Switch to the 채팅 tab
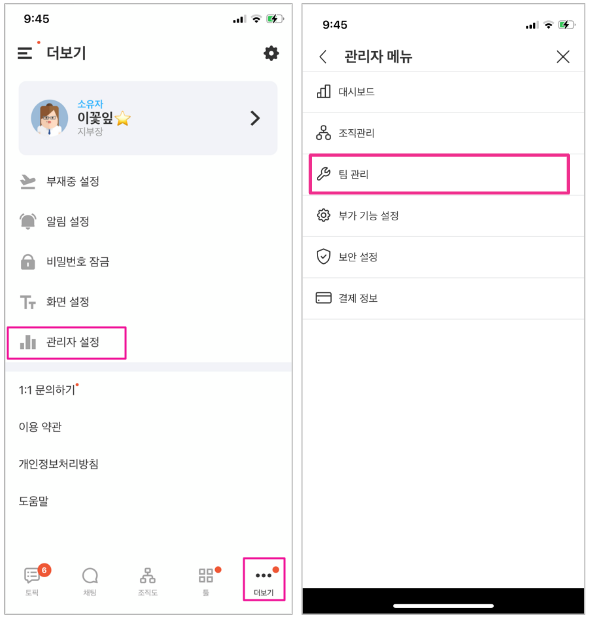Image resolution: width=592 pixels, height=618 pixels. tap(90, 581)
